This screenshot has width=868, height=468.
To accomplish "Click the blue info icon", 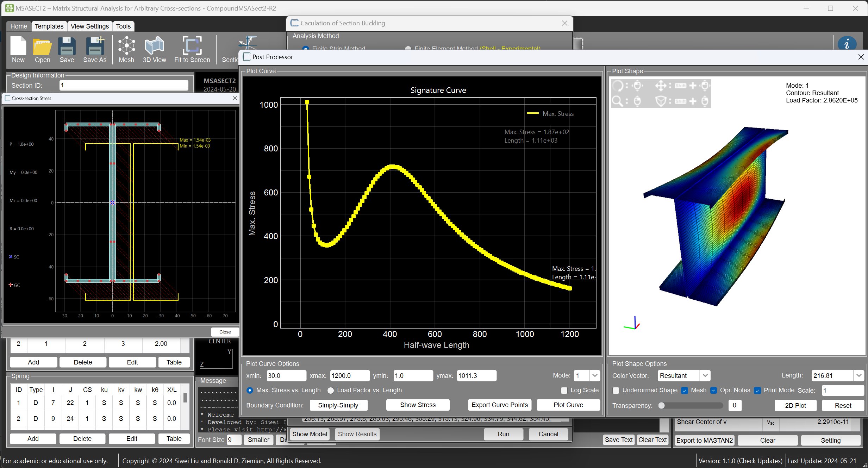I will (x=847, y=44).
